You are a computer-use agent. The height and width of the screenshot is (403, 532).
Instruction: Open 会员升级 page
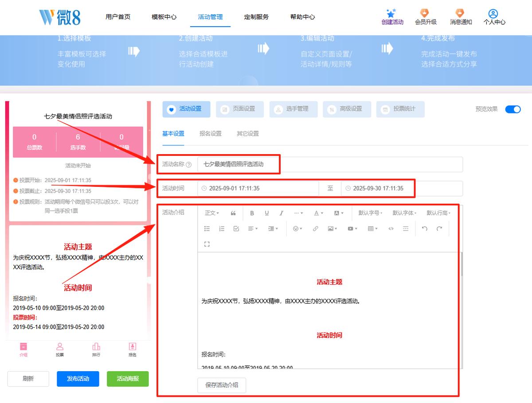(426, 17)
